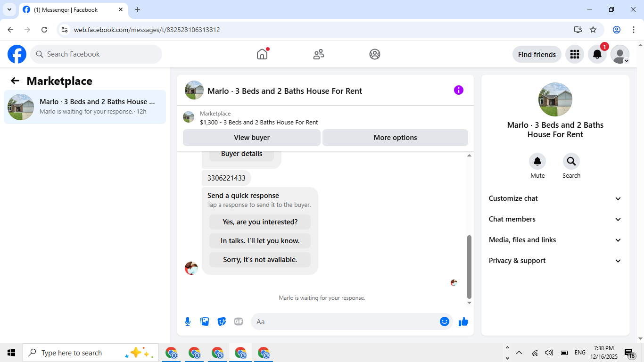Click the $1,300 listing title line
644x362 pixels.
[259, 122]
